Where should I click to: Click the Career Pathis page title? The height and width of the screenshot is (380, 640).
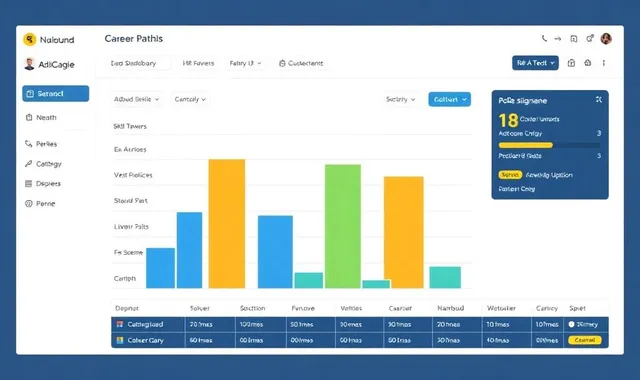tap(133, 39)
